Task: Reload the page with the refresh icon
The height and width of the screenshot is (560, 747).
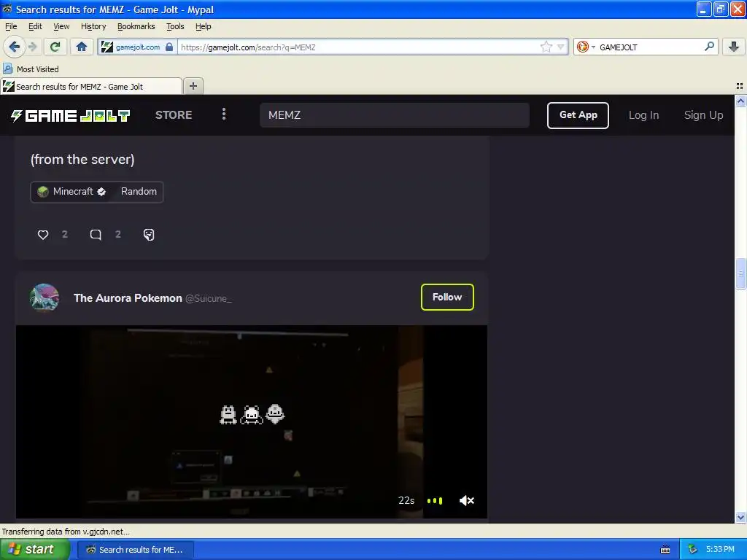Action: (55, 47)
